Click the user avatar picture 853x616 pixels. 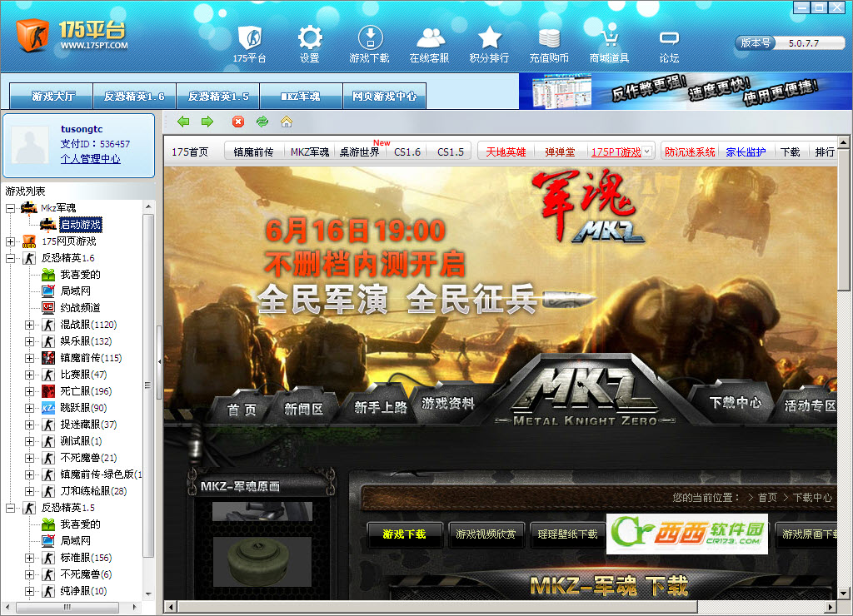[x=29, y=145]
